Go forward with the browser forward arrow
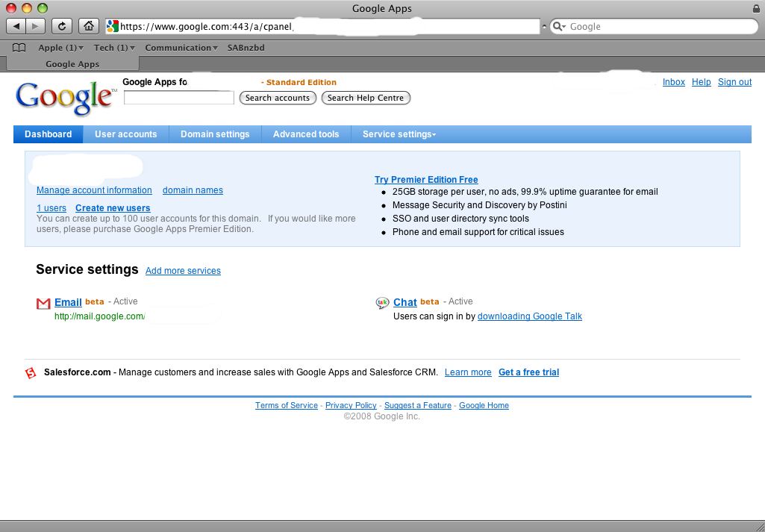The height and width of the screenshot is (532, 765). tap(35, 26)
